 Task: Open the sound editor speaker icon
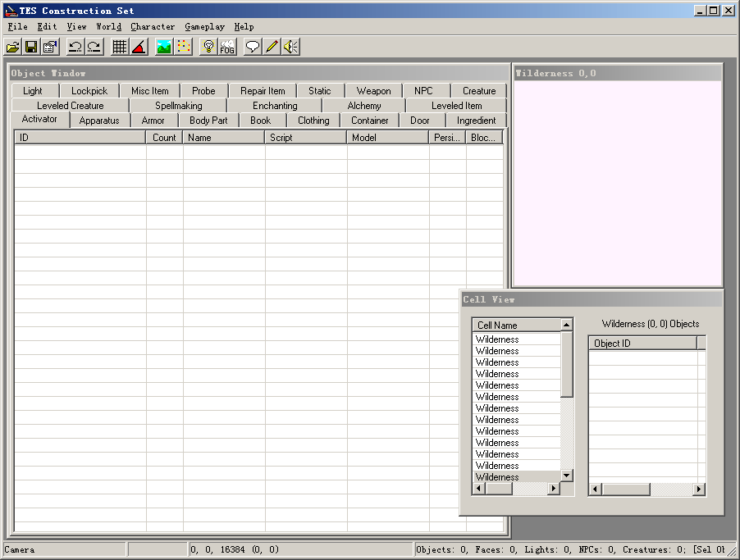point(290,47)
